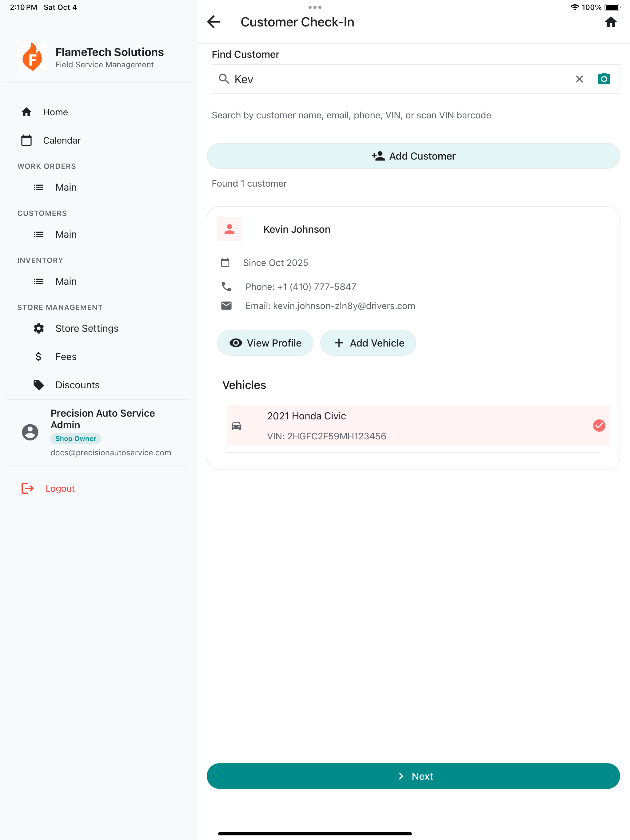This screenshot has height=840, width=630.
Task: Open Work Orders Main list
Action: click(66, 187)
